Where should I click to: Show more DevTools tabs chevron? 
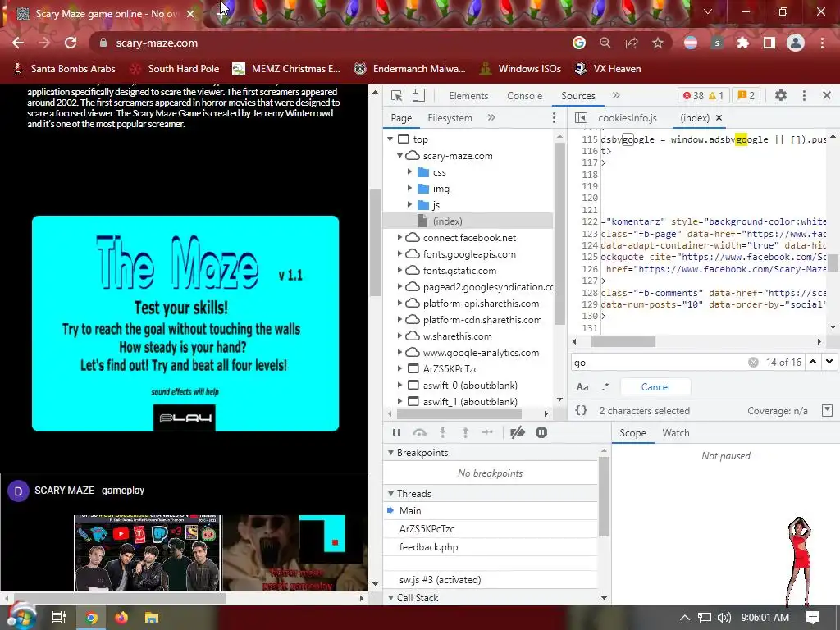click(616, 95)
